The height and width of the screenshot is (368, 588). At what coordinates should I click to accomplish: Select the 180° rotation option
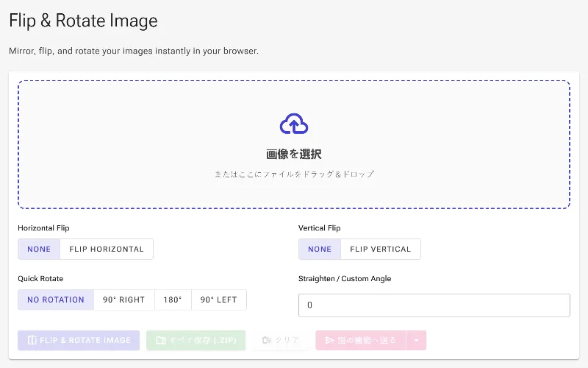click(173, 300)
